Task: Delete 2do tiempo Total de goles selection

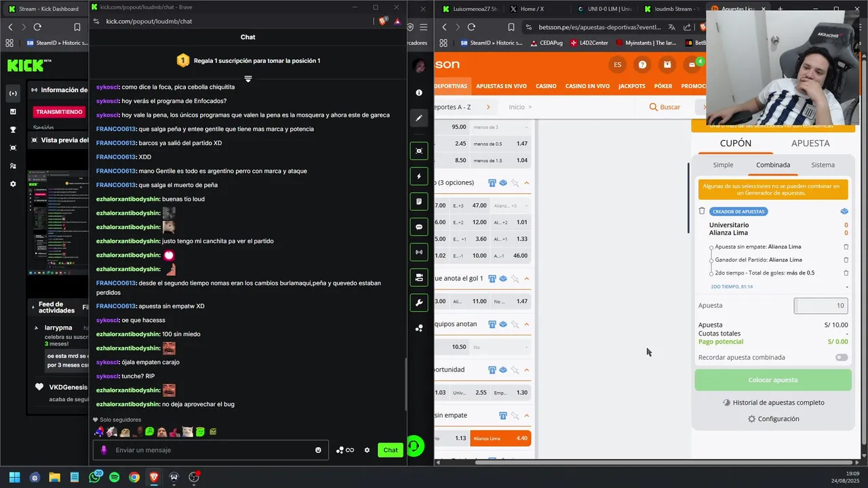Action: 846,273
